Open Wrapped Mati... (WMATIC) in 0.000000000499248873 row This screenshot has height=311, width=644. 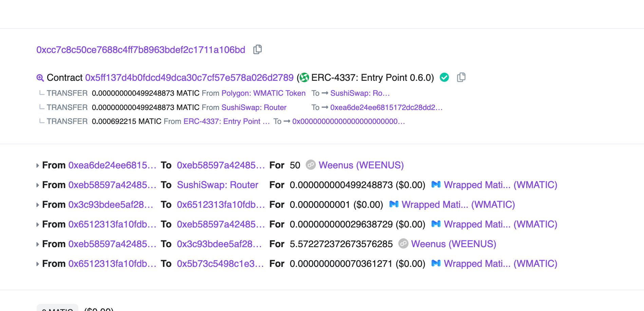(x=500, y=185)
